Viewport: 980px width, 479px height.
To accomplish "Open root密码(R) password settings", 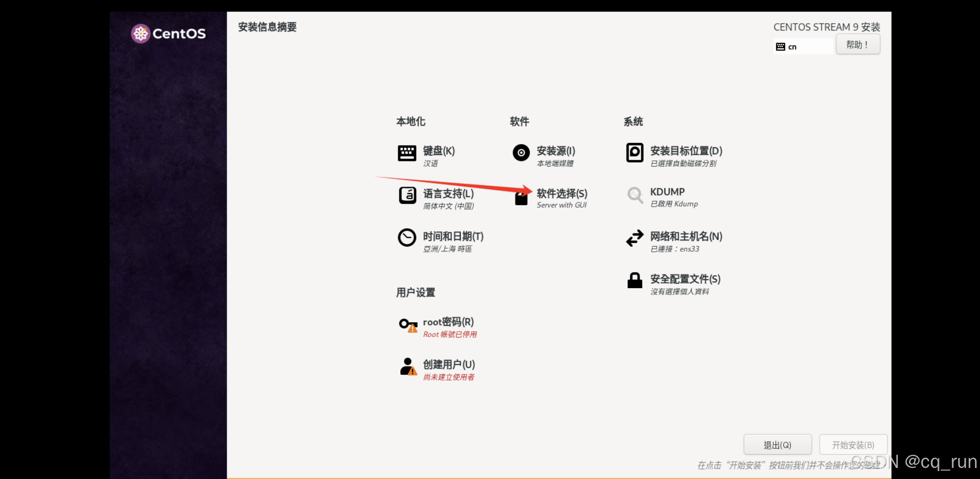I will (x=448, y=322).
